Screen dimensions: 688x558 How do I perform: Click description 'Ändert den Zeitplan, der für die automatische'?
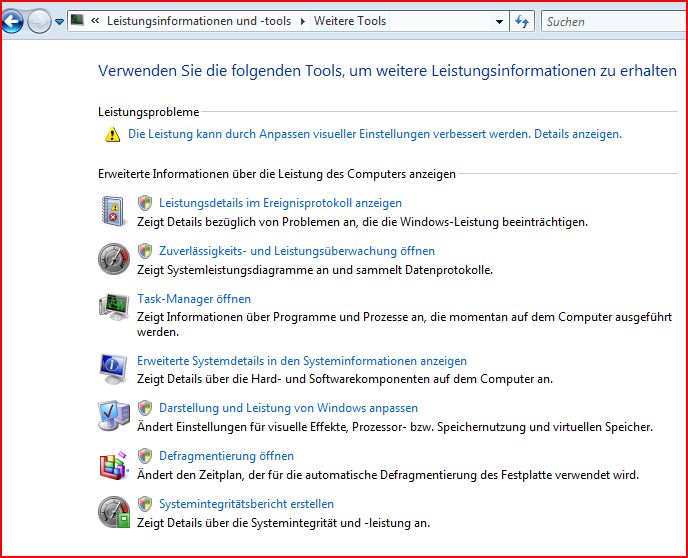pos(388,475)
